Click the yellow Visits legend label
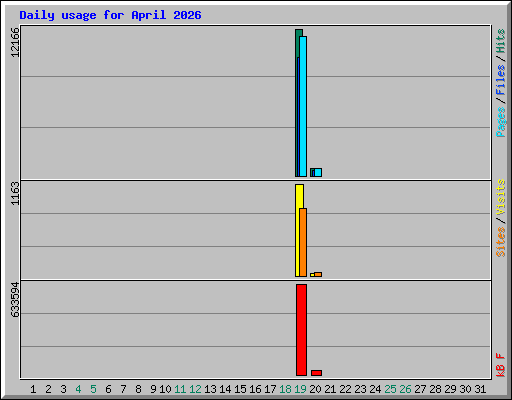Viewport: 512px width, 400px height. point(501,197)
